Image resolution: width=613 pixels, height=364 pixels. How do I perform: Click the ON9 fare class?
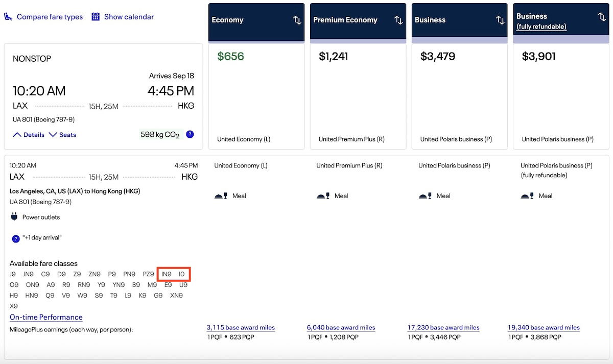tap(32, 285)
